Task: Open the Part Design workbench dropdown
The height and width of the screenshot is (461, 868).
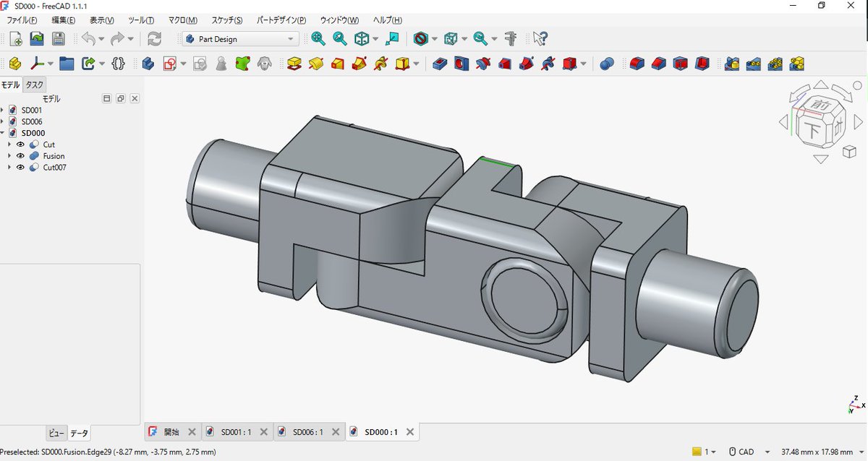Action: (240, 39)
